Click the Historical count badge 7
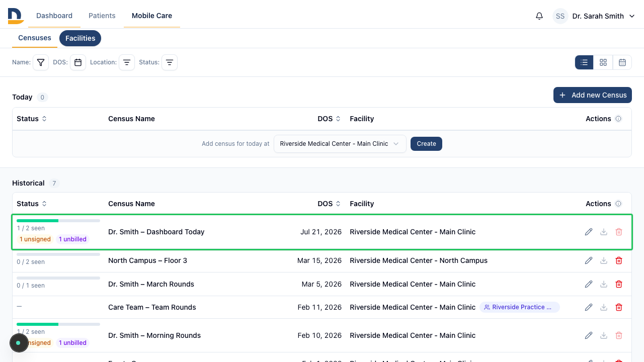The height and width of the screenshot is (362, 644). tap(54, 184)
